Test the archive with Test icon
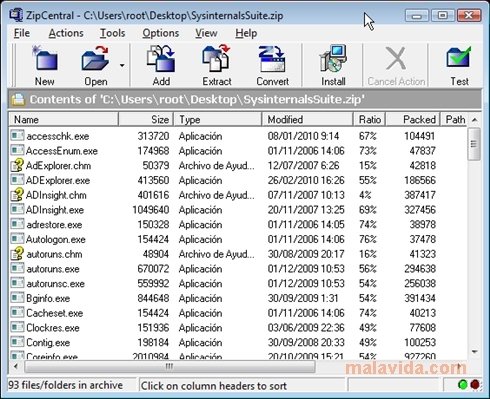Viewport: 490px width, 399px height. click(x=459, y=58)
